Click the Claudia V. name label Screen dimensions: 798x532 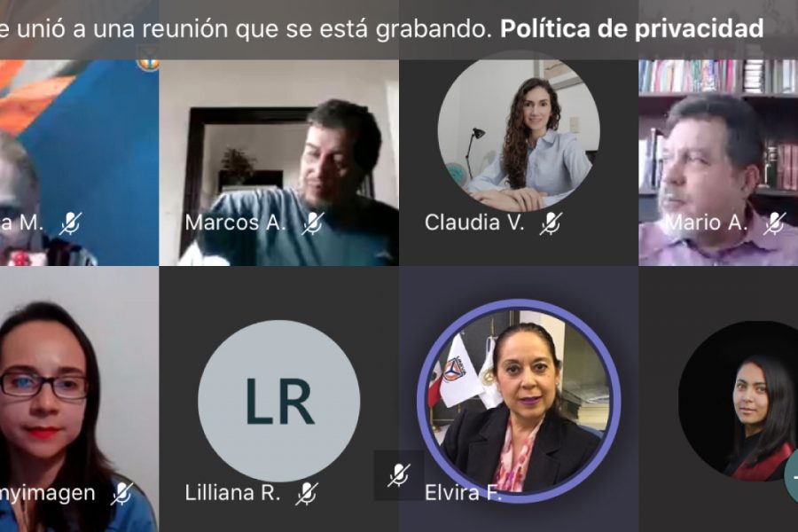point(474,223)
